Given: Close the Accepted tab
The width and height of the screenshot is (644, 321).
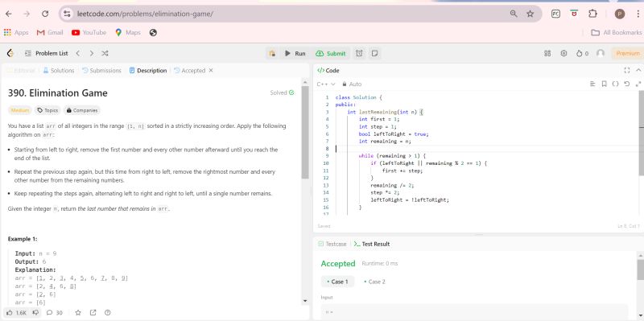Looking at the screenshot, I should (x=211, y=71).
